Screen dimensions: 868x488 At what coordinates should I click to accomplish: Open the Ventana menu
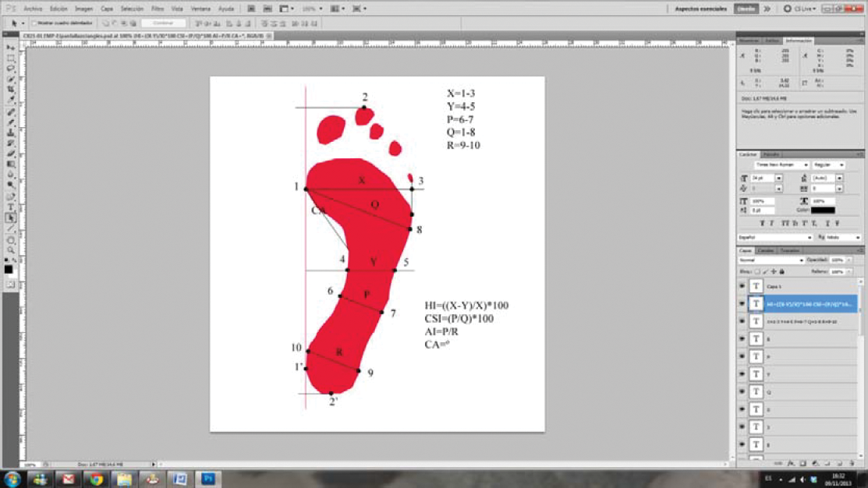(x=200, y=9)
